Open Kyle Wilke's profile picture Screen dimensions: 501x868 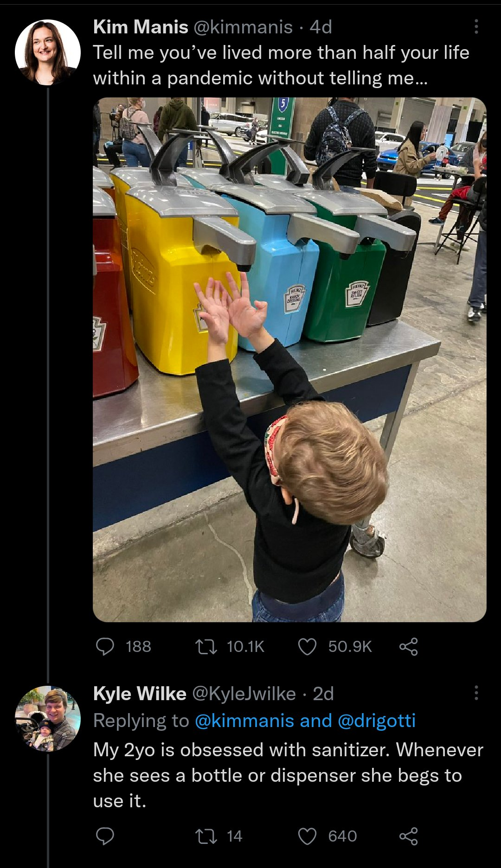coord(47,718)
